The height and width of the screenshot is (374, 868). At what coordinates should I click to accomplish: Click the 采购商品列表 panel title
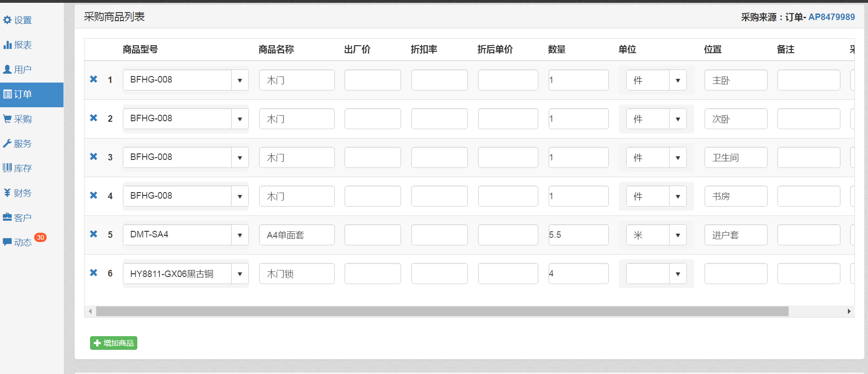(114, 17)
